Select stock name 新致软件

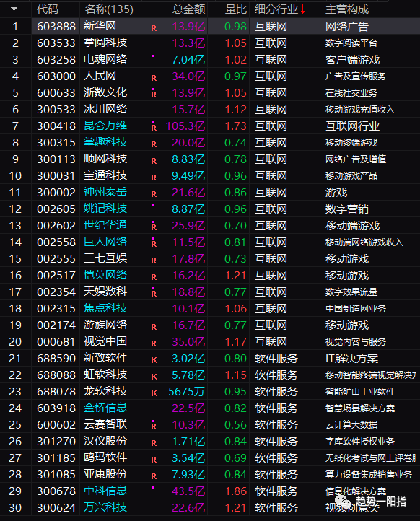(x=105, y=358)
